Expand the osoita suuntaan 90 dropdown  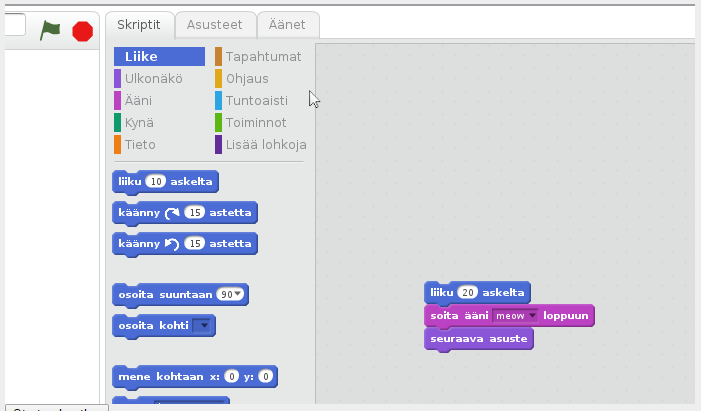click(x=241, y=295)
